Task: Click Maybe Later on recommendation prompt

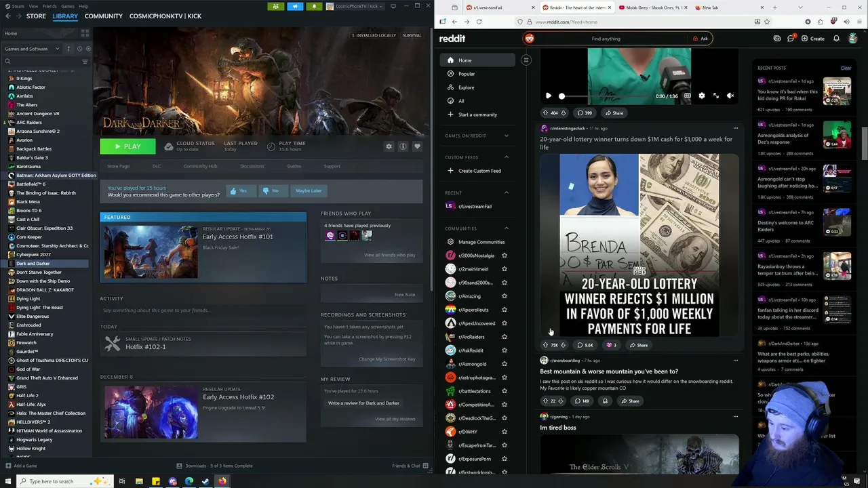Action: tap(308, 191)
